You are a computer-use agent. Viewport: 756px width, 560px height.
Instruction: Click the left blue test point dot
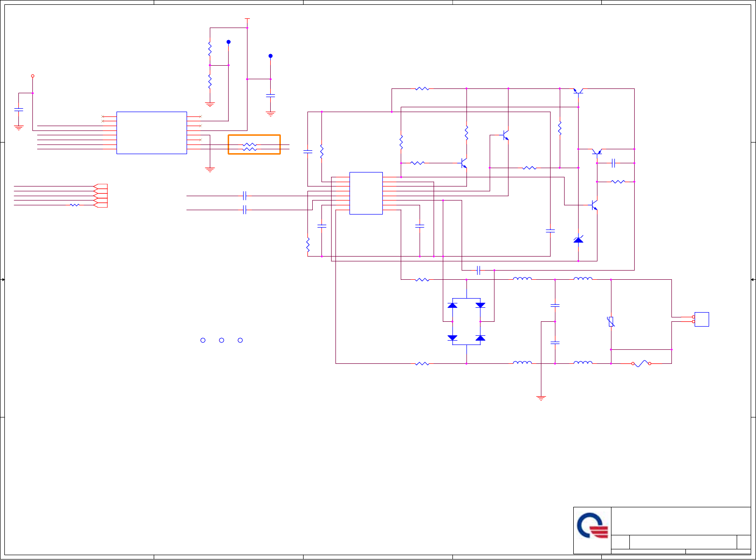(x=229, y=42)
